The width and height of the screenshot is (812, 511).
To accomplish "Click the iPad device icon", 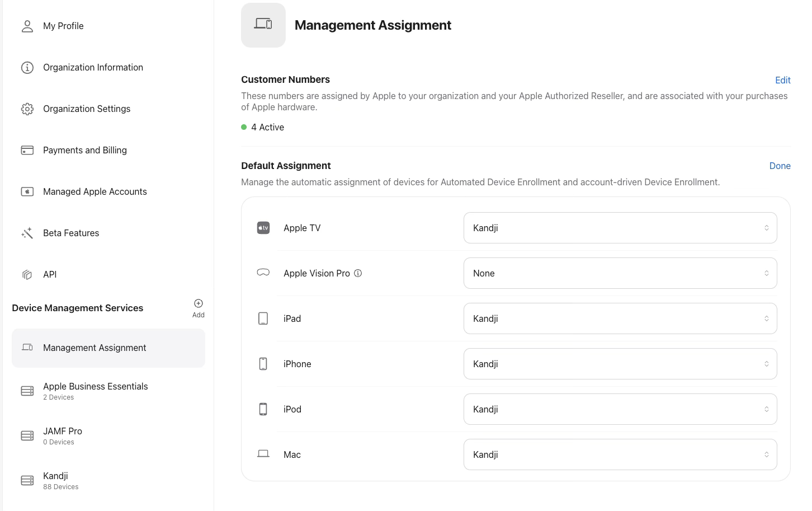I will (x=263, y=318).
